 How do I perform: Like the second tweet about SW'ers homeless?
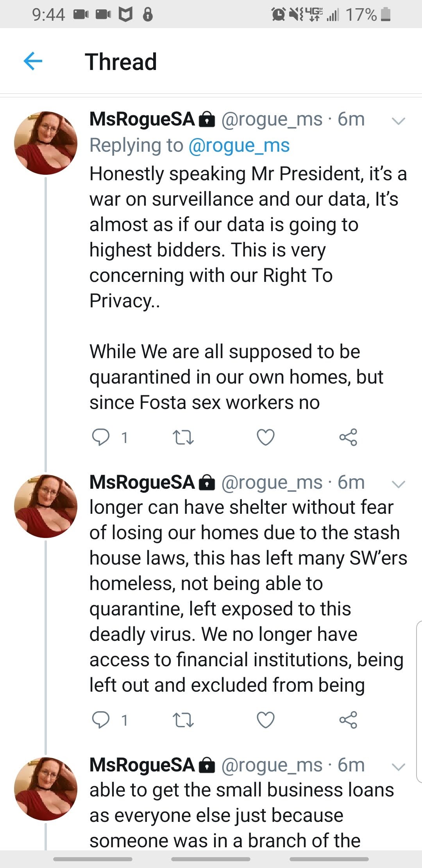pyautogui.click(x=265, y=720)
